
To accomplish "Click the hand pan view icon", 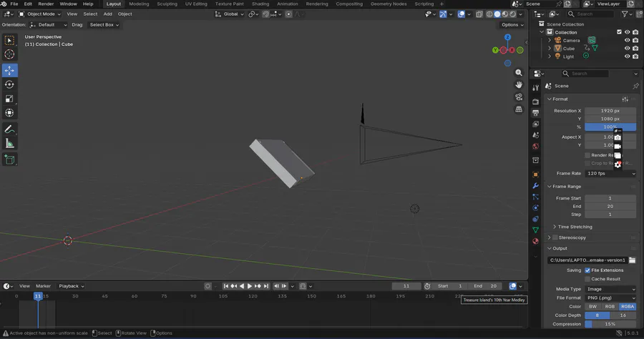I will click(x=519, y=84).
